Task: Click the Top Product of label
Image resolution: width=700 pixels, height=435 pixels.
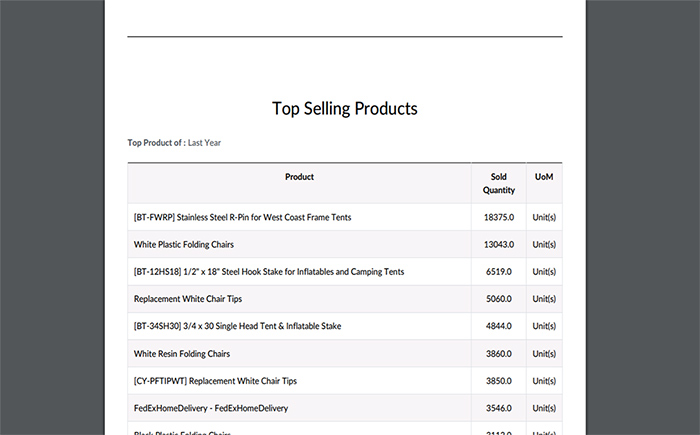Action: tap(156, 143)
